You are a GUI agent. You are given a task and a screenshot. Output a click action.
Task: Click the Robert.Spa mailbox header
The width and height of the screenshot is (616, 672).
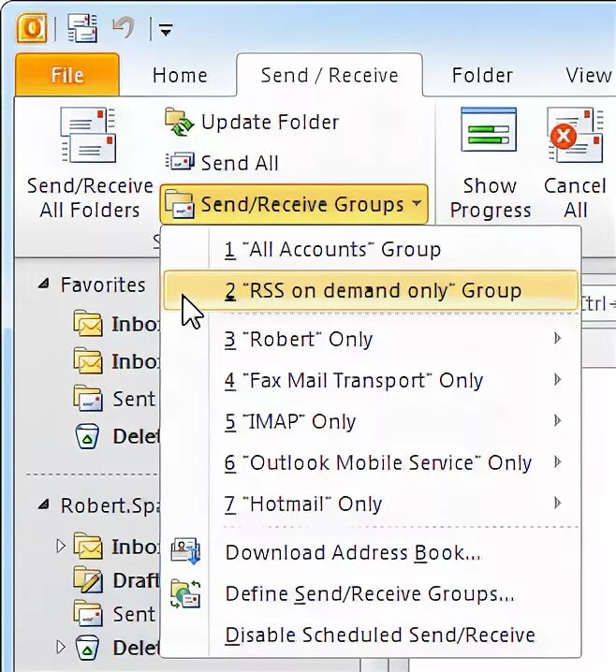click(x=110, y=506)
